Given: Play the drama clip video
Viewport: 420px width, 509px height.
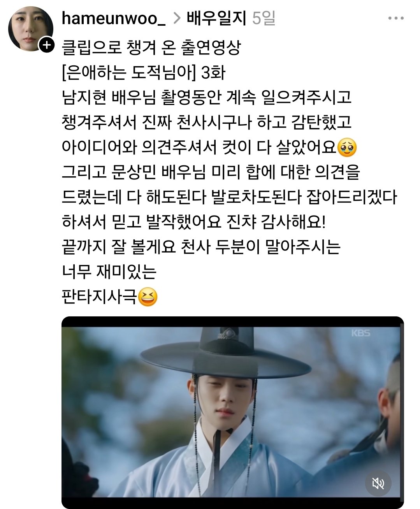Looking at the screenshot, I should [x=232, y=412].
